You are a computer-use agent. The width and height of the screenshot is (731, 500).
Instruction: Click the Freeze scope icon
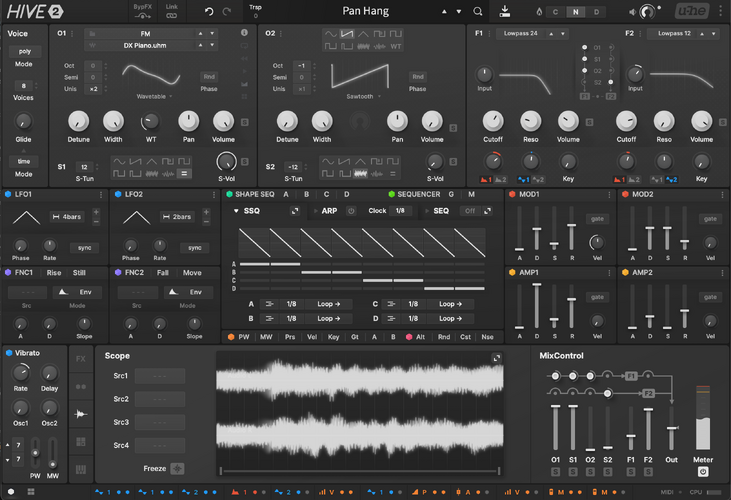(177, 468)
